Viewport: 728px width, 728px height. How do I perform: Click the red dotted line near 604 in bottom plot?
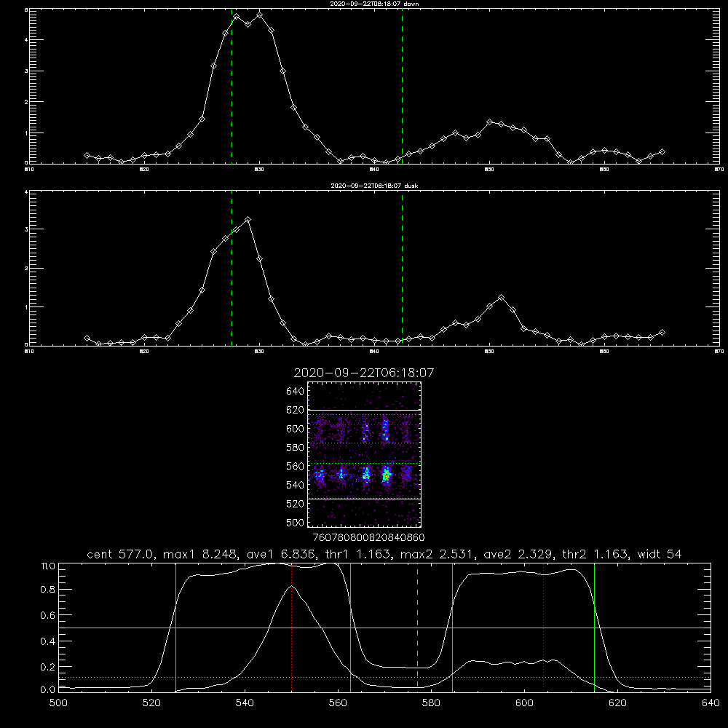click(x=543, y=628)
